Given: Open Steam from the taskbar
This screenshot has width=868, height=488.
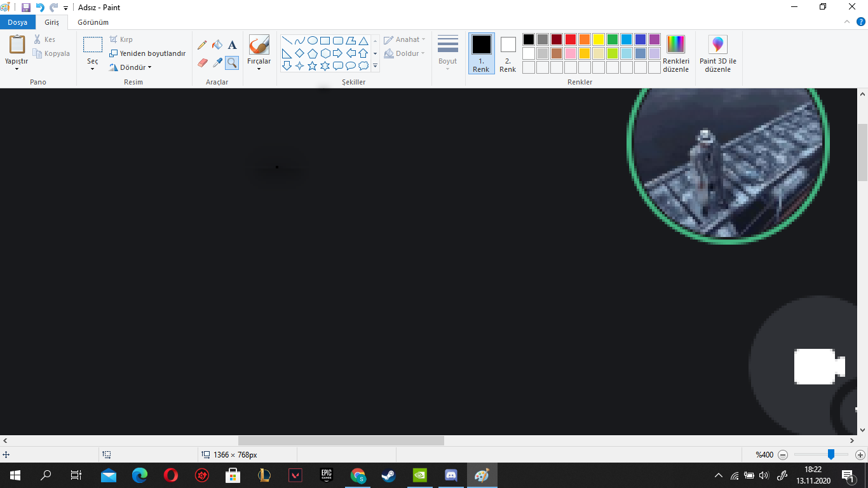Looking at the screenshot, I should tap(389, 475).
